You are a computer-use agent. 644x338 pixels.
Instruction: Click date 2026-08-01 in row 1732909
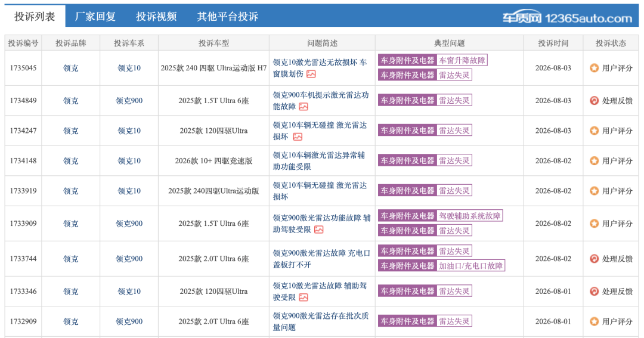[553, 321]
